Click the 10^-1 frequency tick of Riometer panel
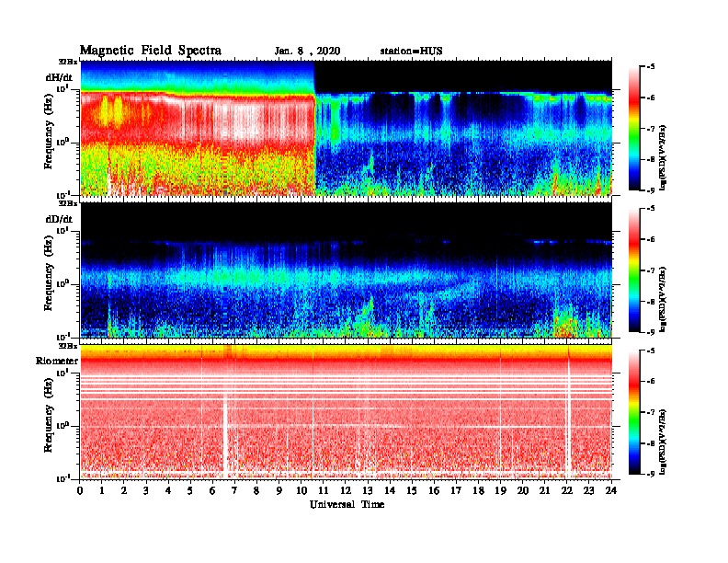The height and width of the screenshot is (563, 728). [x=63, y=478]
